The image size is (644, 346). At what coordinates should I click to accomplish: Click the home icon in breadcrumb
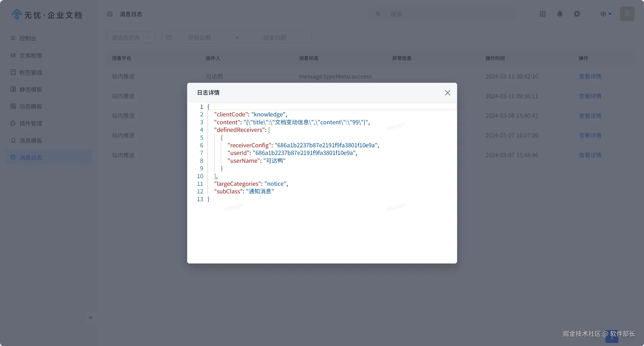coord(110,14)
